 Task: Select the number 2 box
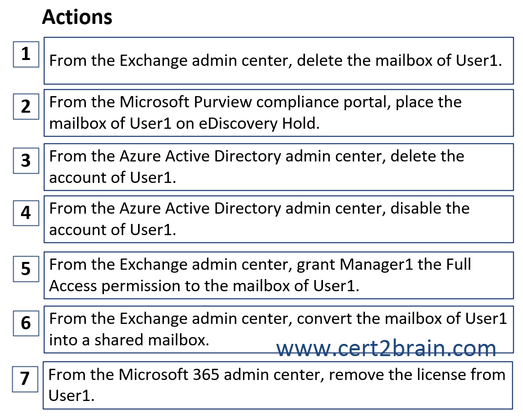click(x=26, y=106)
